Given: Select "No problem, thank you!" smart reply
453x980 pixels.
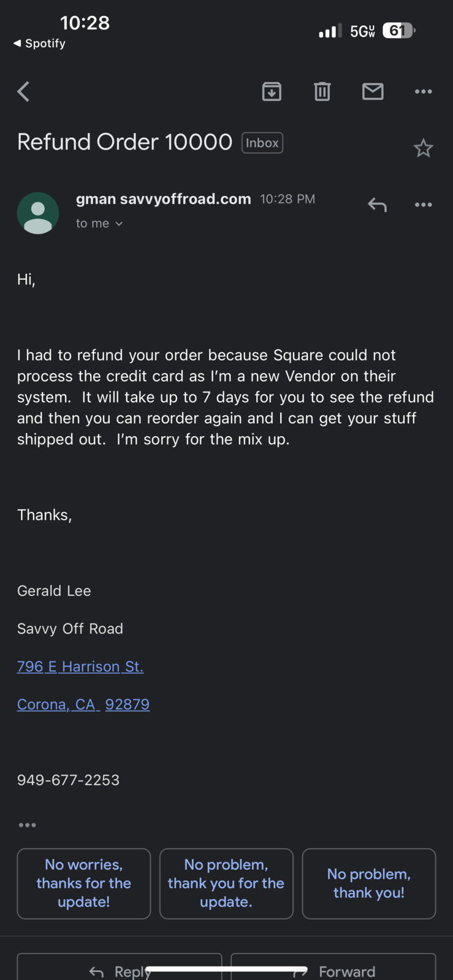Looking at the screenshot, I should click(369, 883).
